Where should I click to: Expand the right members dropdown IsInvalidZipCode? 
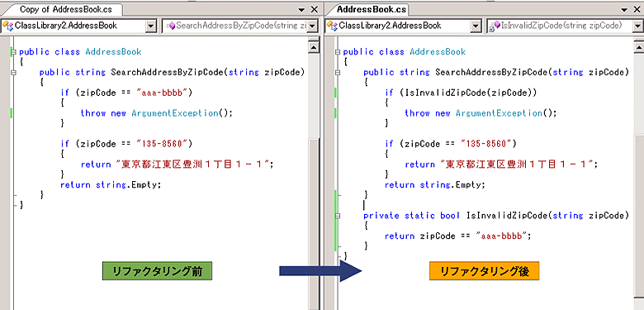click(637, 26)
